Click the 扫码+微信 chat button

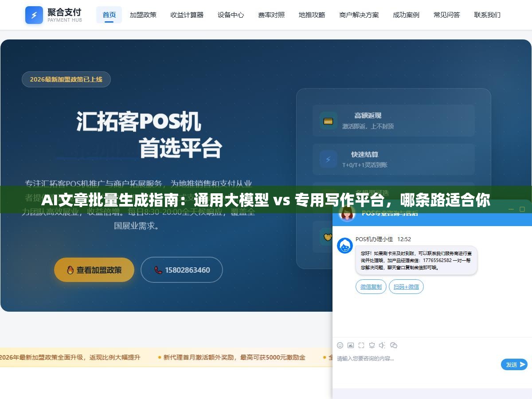406,287
